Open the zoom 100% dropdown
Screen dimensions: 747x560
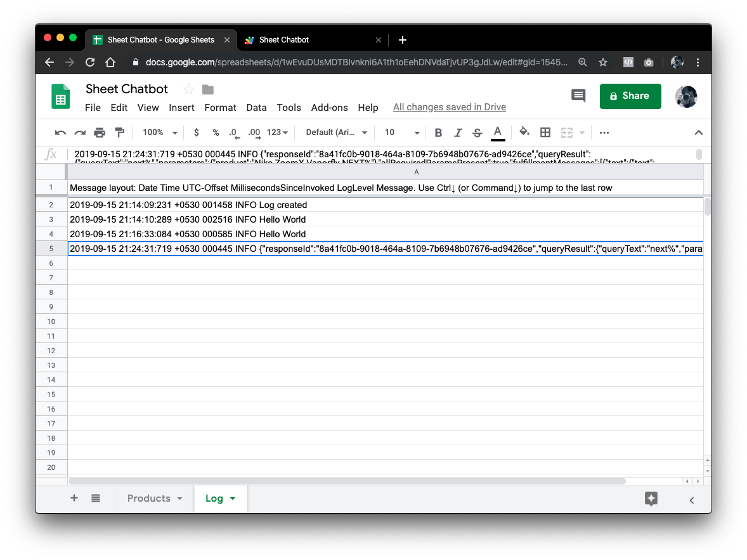[160, 133]
